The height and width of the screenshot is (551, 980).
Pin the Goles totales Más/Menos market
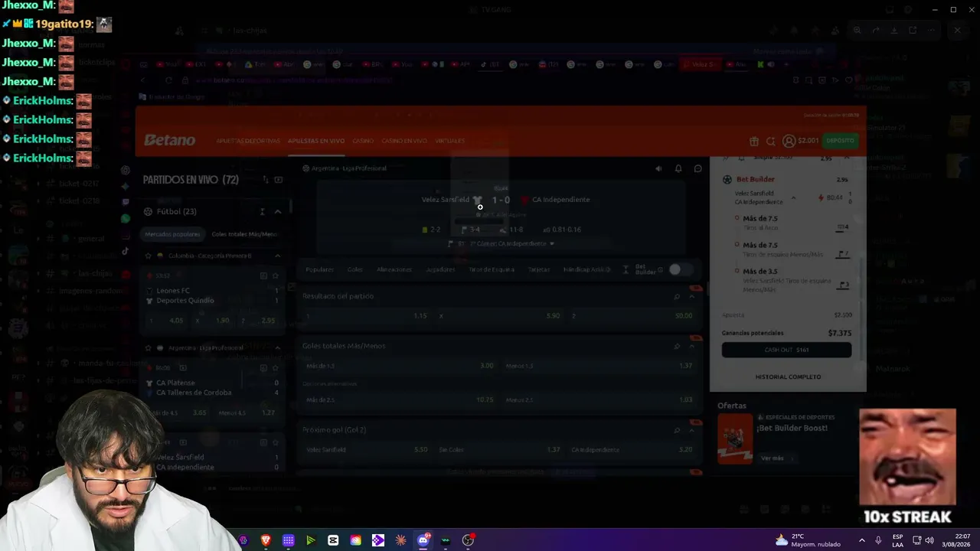[677, 346]
